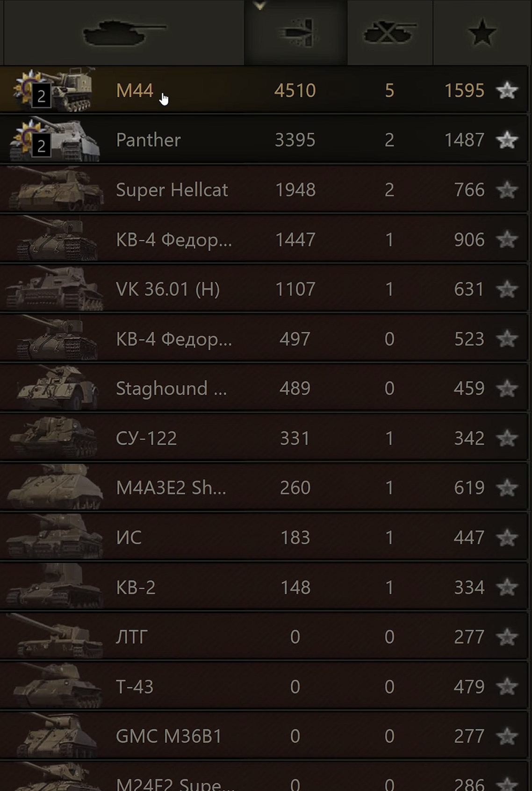This screenshot has width=532, height=791.
Task: Select the КВ-4 row with 1447 damage
Action: pyautogui.click(x=264, y=239)
